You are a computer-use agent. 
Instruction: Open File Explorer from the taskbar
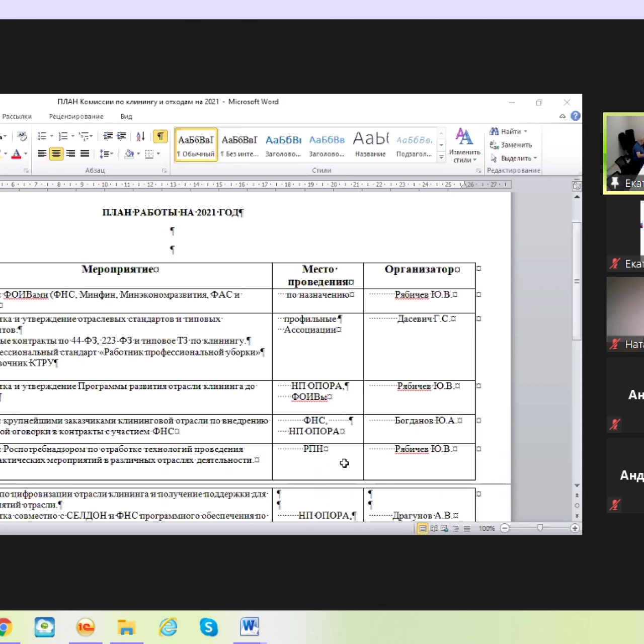point(126,627)
